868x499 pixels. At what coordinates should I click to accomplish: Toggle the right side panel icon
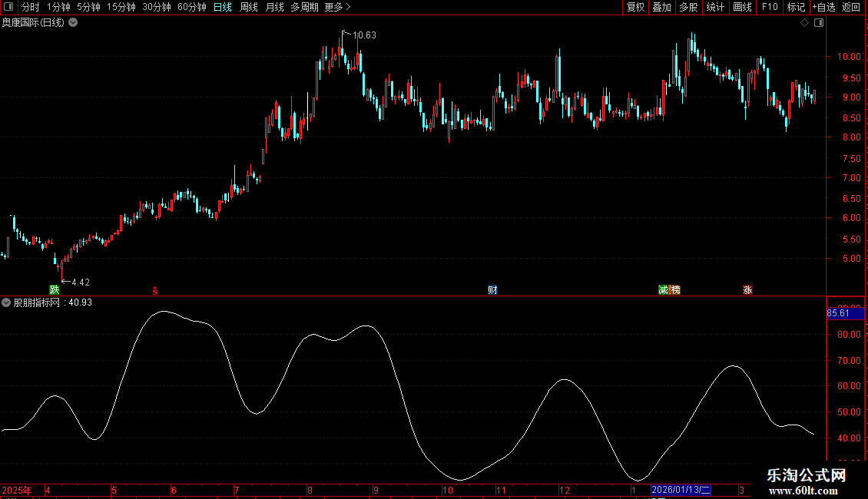click(x=819, y=23)
